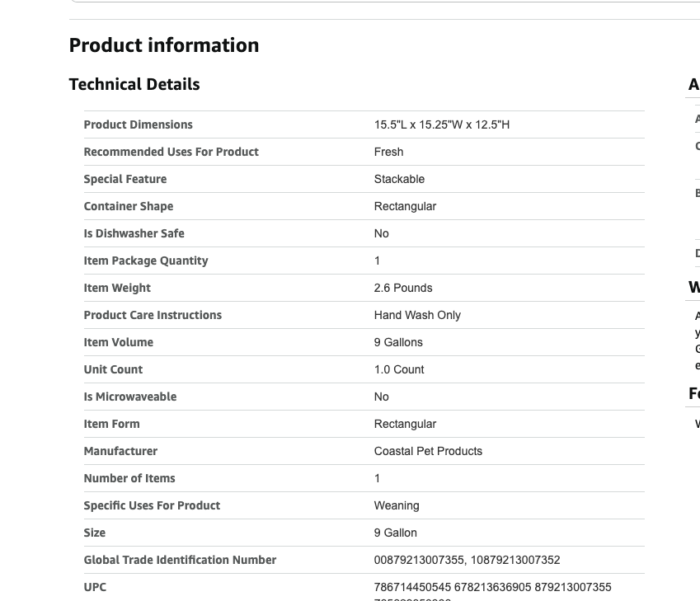The width and height of the screenshot is (700, 601).
Task: Select the Stackable special feature value
Action: (x=399, y=179)
